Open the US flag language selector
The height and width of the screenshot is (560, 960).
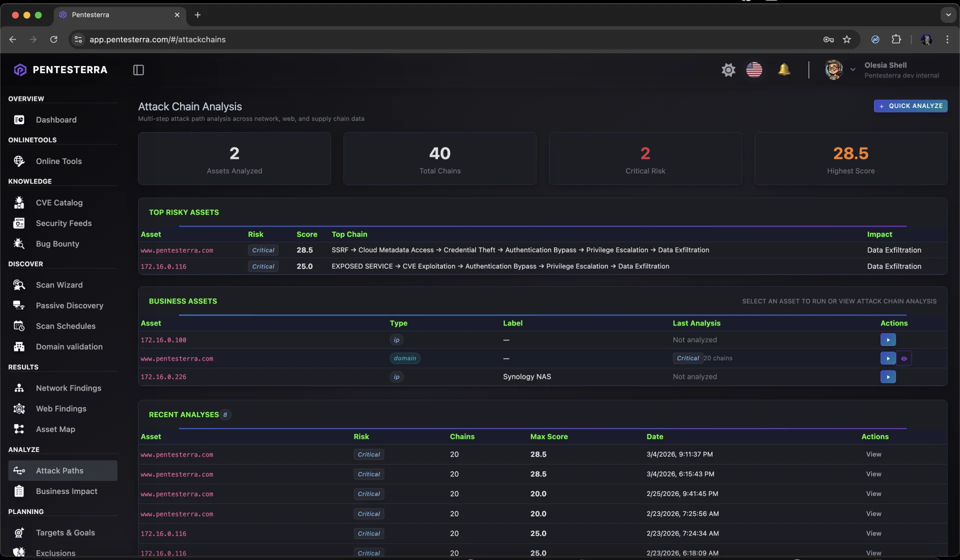(x=754, y=70)
